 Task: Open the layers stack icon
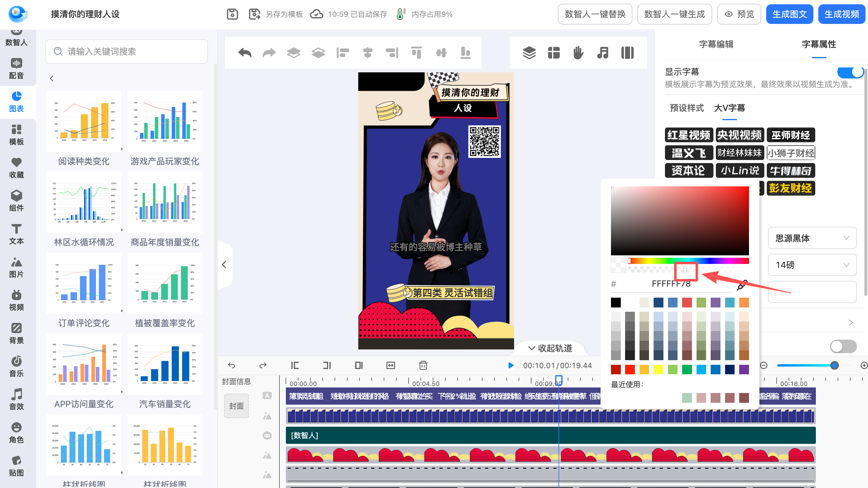(x=529, y=53)
